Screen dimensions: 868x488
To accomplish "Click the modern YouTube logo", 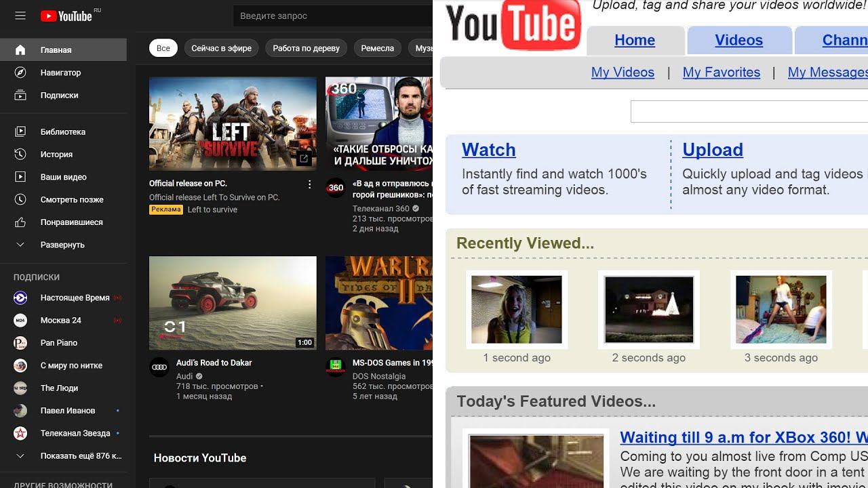I will pos(66,16).
